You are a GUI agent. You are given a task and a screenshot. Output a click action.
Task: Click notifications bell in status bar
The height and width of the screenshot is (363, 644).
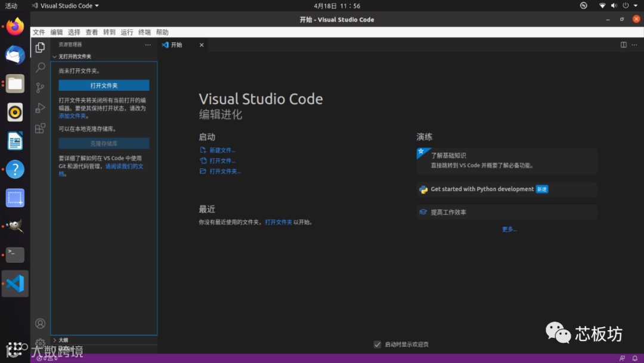(x=634, y=358)
